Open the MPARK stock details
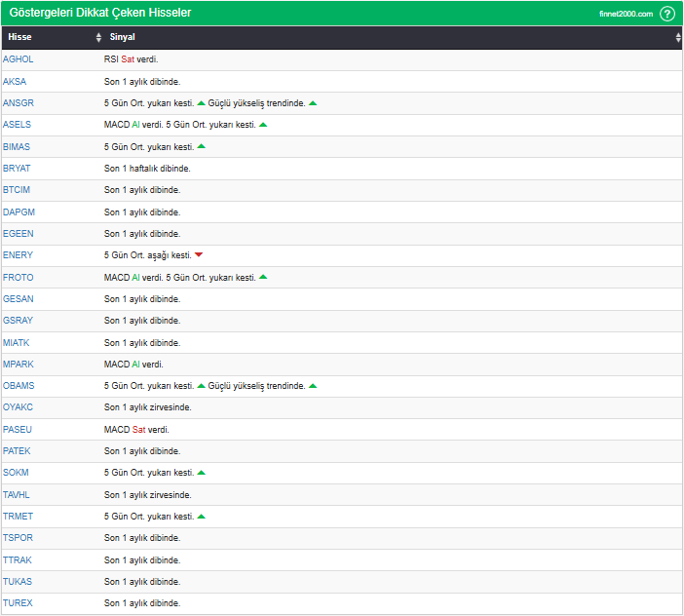 (18, 365)
